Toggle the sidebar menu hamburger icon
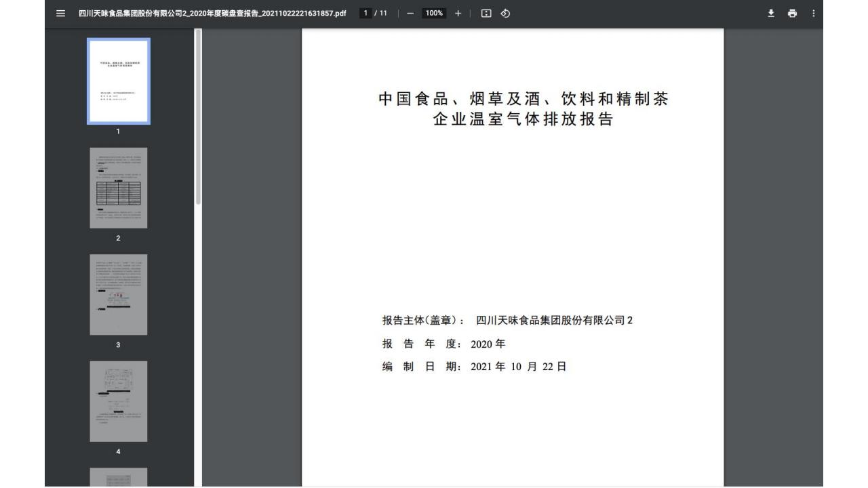 point(61,13)
